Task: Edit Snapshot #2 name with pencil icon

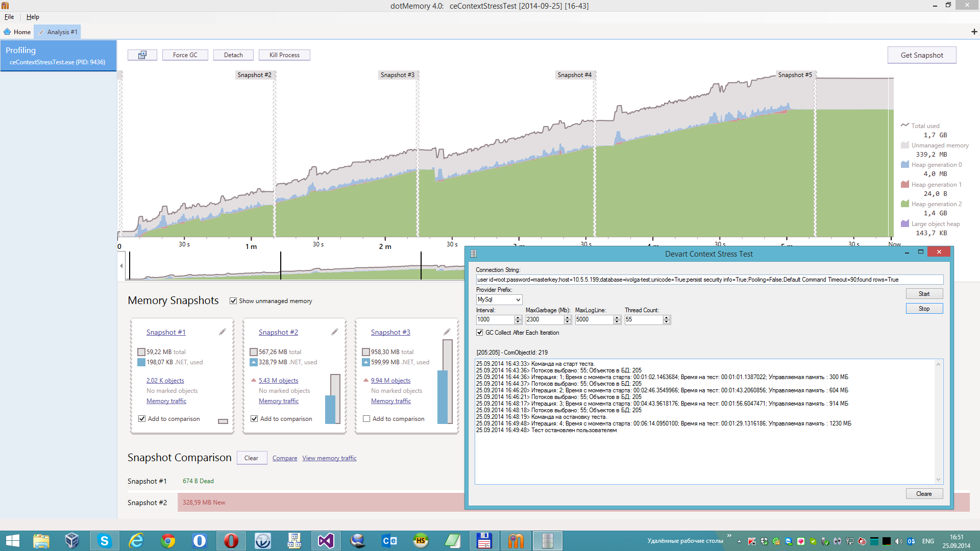Action: [x=335, y=332]
